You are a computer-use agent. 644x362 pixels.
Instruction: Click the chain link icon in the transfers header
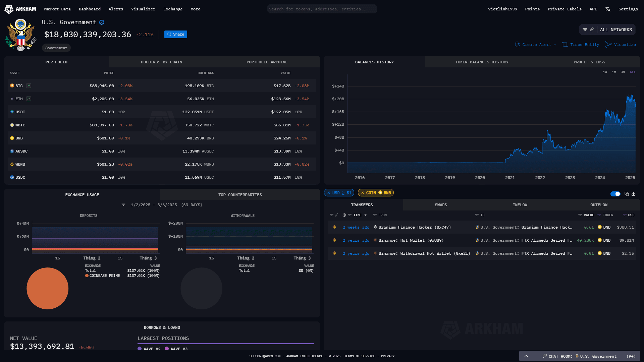[x=336, y=215]
